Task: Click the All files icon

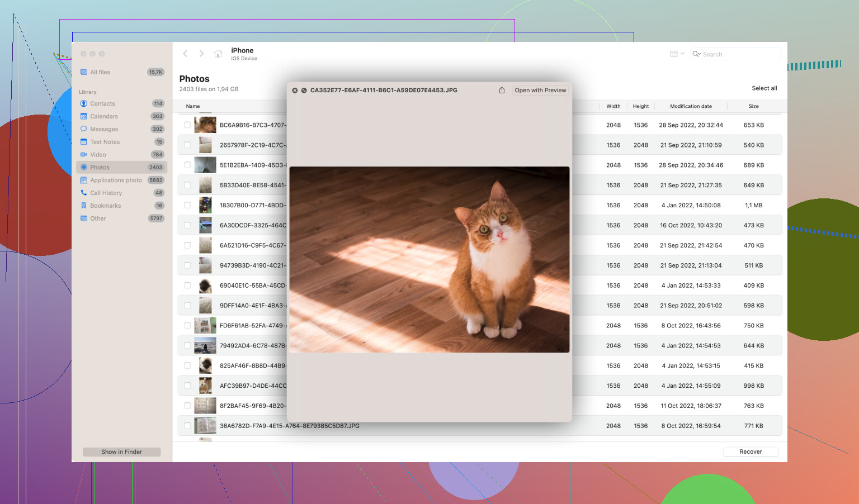Action: (84, 72)
